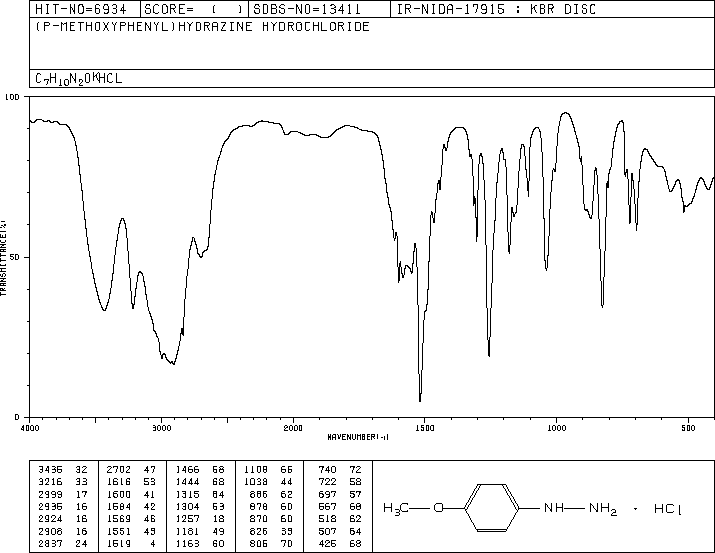
Task: Select the C7H10N2O·HCL molecular formula
Action: point(78,79)
